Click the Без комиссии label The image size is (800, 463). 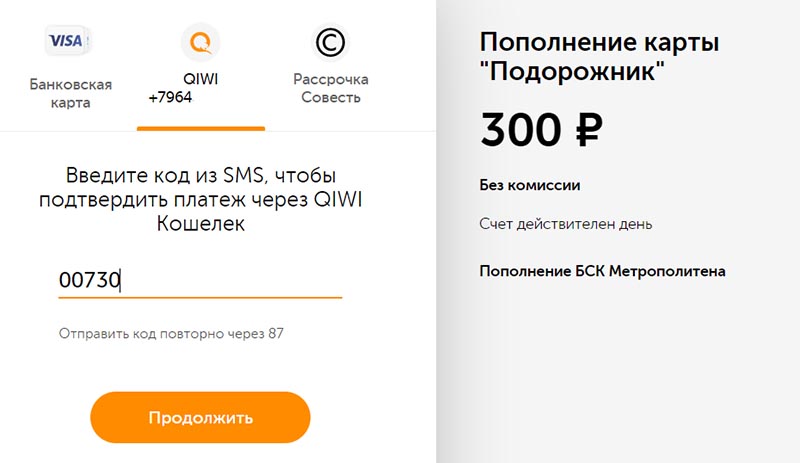pos(530,185)
